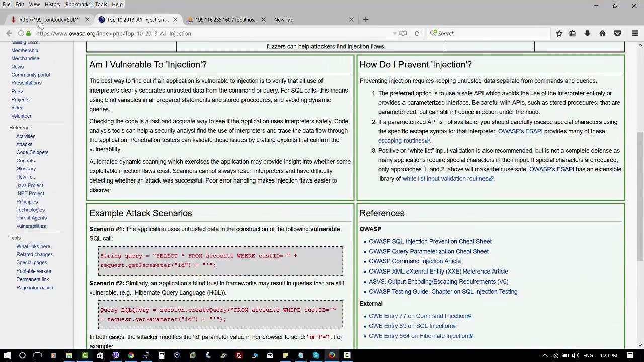Open the History menu
Image resolution: width=644 pixels, height=362 pixels.
click(52, 4)
